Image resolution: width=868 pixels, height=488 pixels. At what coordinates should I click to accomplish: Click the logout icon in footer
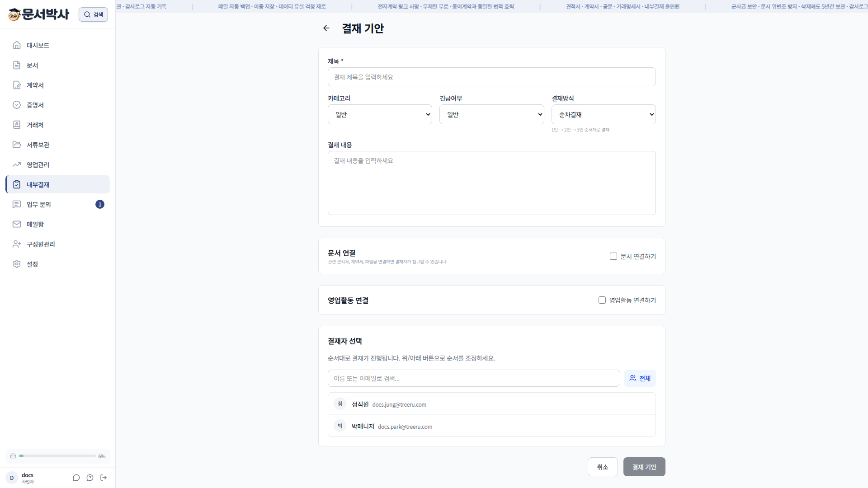coord(104,478)
